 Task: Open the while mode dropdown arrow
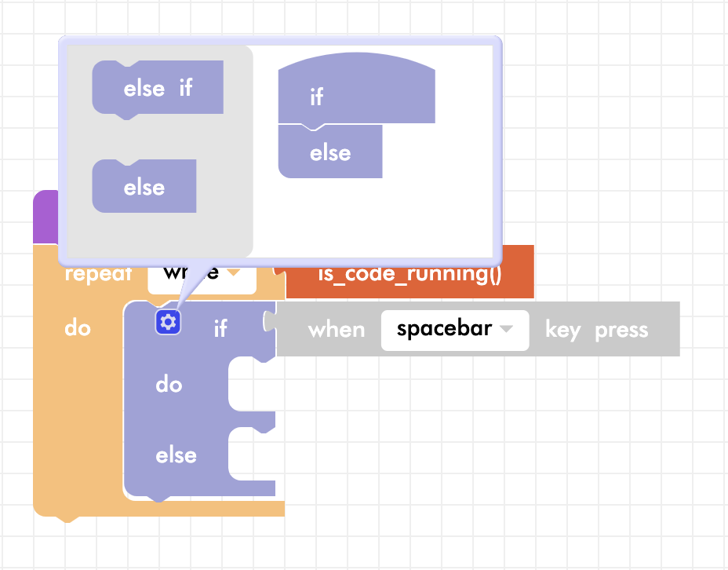[234, 272]
